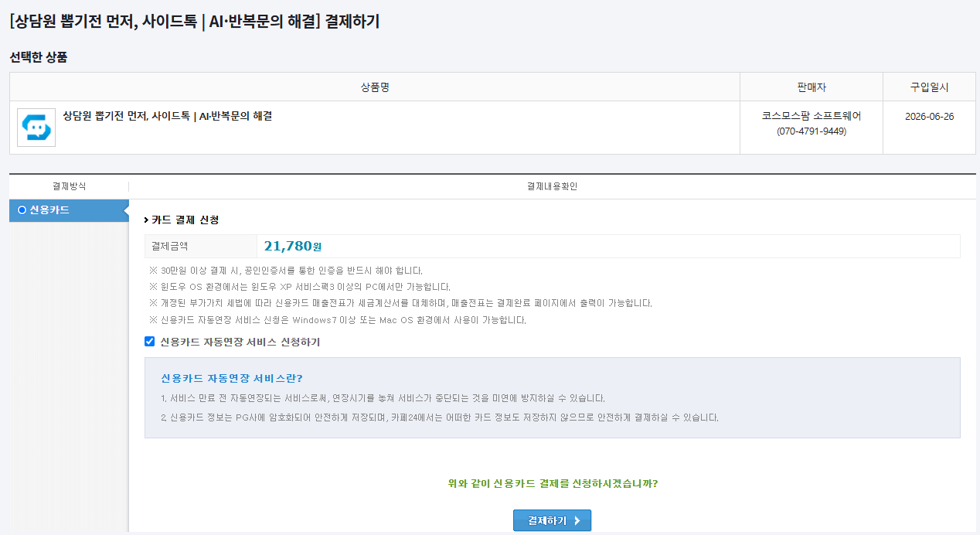Click product name 상담원 뽑기전 먼저, 사이드톡
This screenshot has width=980, height=535.
(168, 116)
